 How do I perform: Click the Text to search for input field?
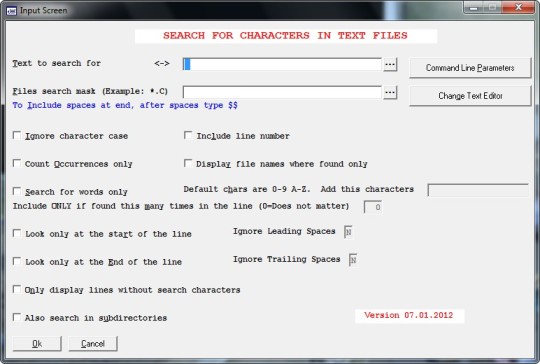(x=282, y=64)
